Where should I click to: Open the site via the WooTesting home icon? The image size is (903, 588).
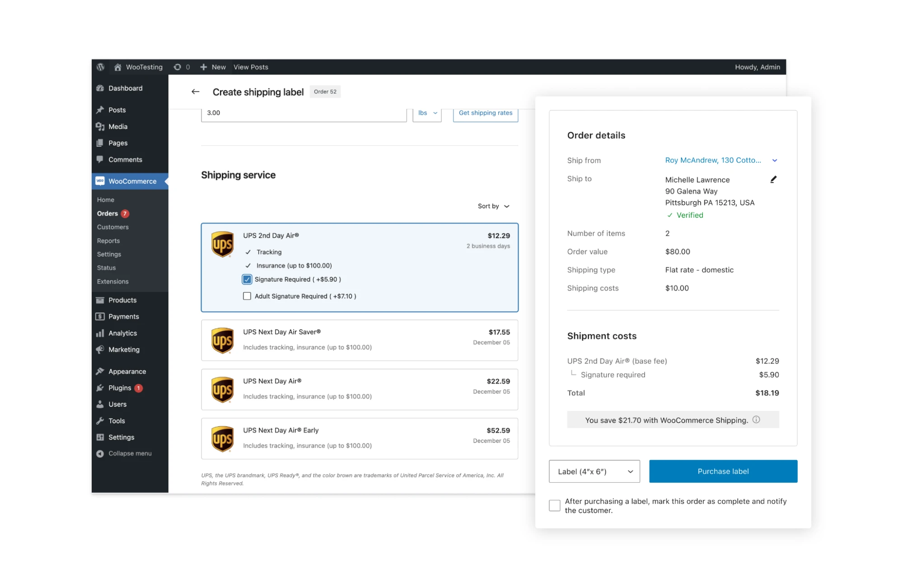click(118, 67)
